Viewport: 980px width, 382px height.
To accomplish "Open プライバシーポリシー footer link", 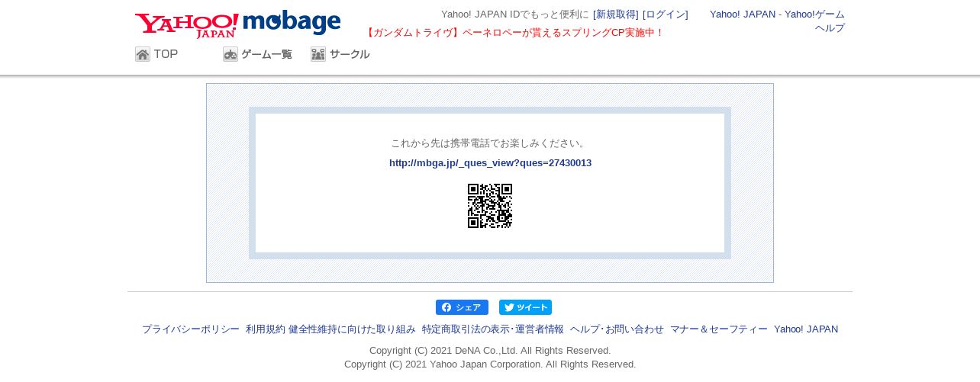I will [191, 329].
